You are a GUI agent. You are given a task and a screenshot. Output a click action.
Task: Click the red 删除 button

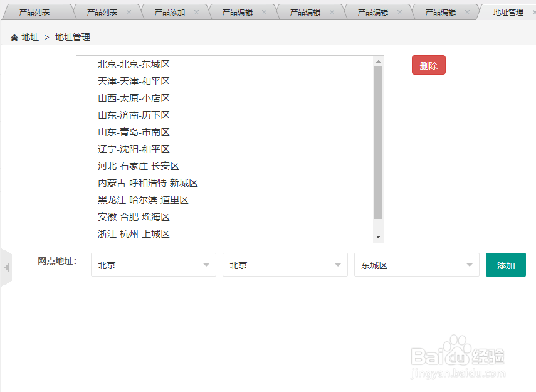(x=428, y=65)
